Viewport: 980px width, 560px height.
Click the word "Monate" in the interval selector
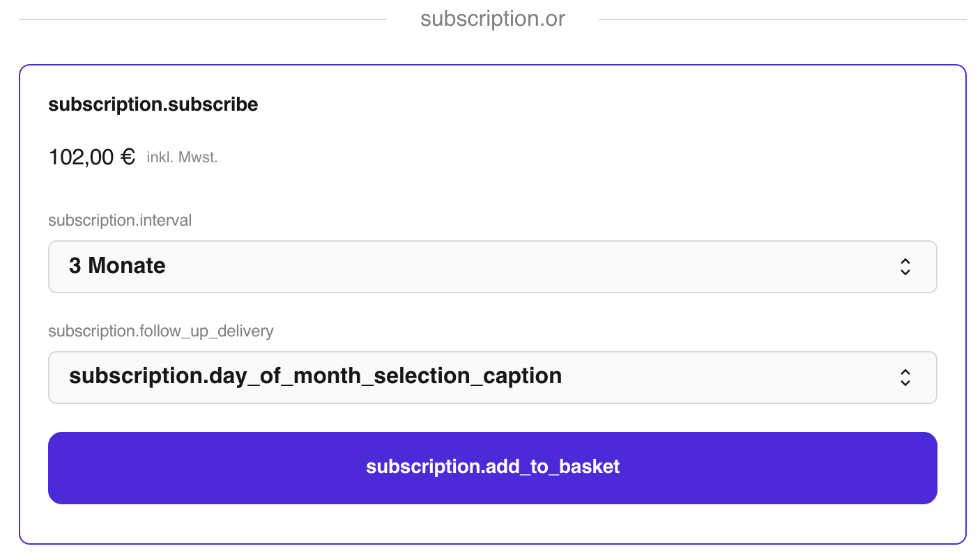tap(127, 266)
